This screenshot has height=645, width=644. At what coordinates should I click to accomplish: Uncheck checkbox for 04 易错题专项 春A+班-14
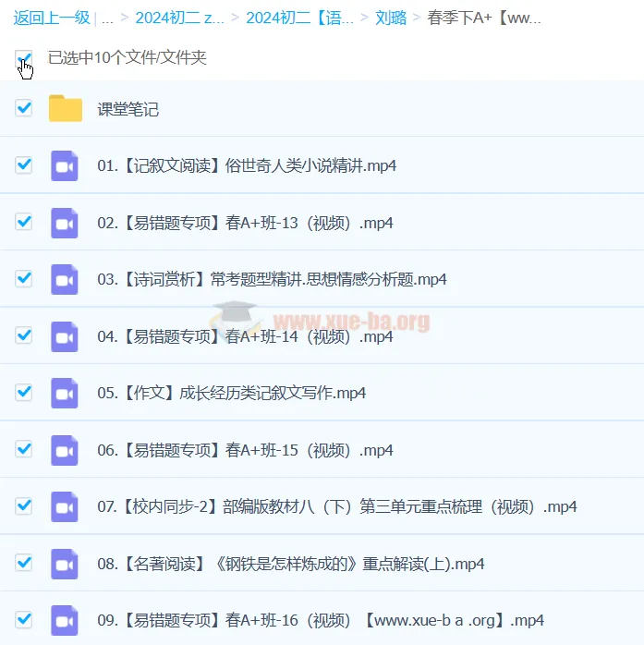(x=24, y=335)
